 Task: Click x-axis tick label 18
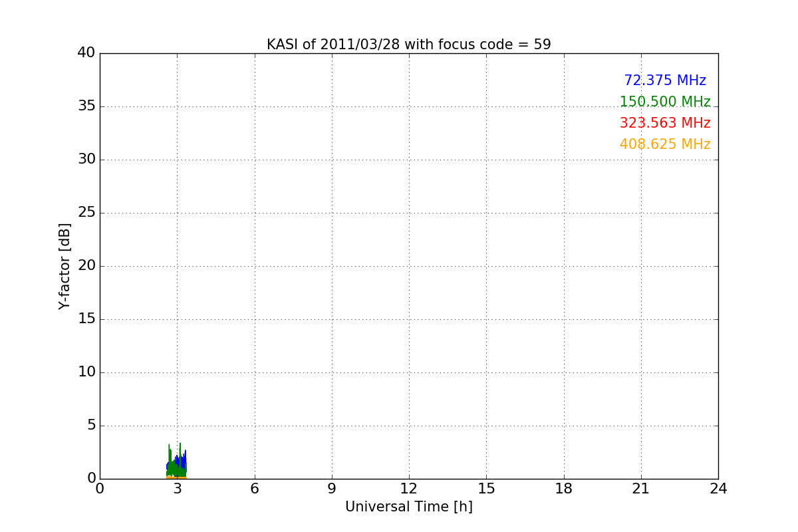[564, 489]
